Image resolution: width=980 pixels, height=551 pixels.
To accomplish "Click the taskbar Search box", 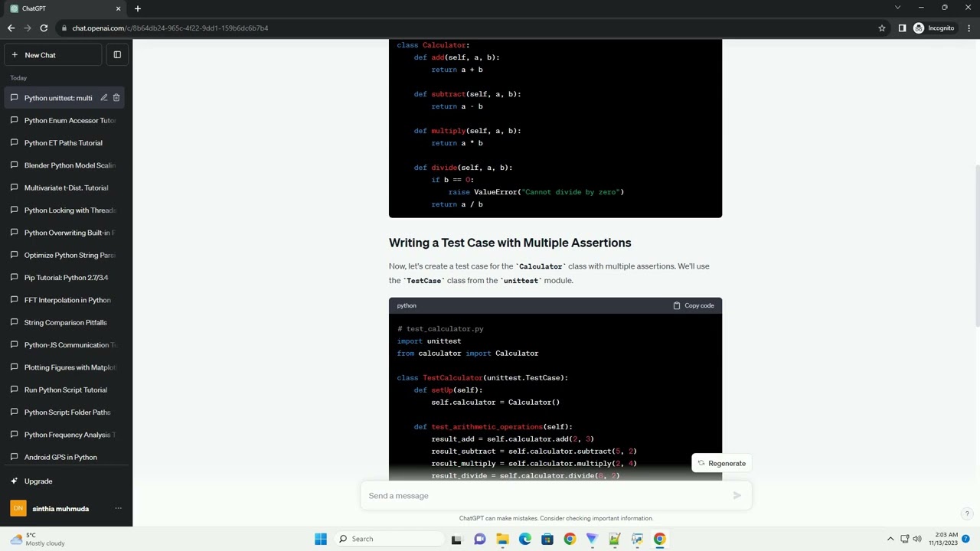I will click(x=388, y=539).
